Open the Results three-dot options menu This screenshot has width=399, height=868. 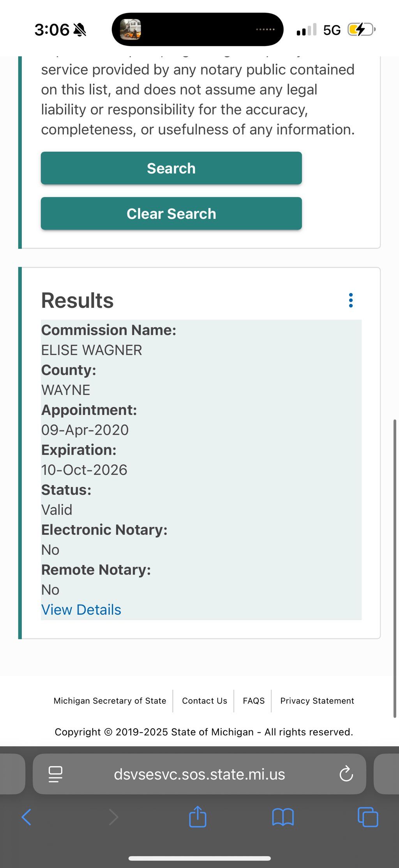(x=351, y=300)
